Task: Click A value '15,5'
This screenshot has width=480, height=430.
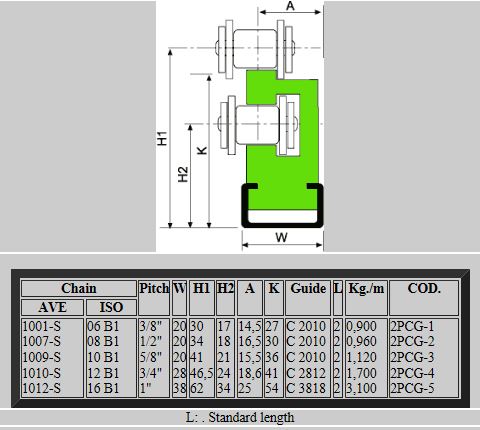Action: [x=250, y=357]
